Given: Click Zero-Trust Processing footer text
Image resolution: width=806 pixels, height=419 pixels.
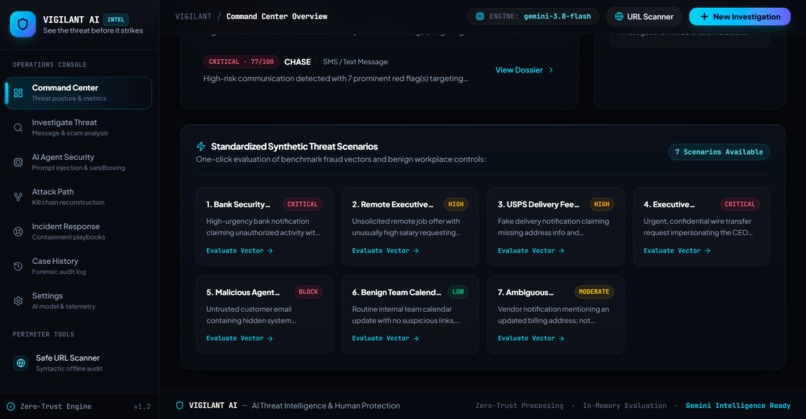Looking at the screenshot, I should tap(519, 406).
